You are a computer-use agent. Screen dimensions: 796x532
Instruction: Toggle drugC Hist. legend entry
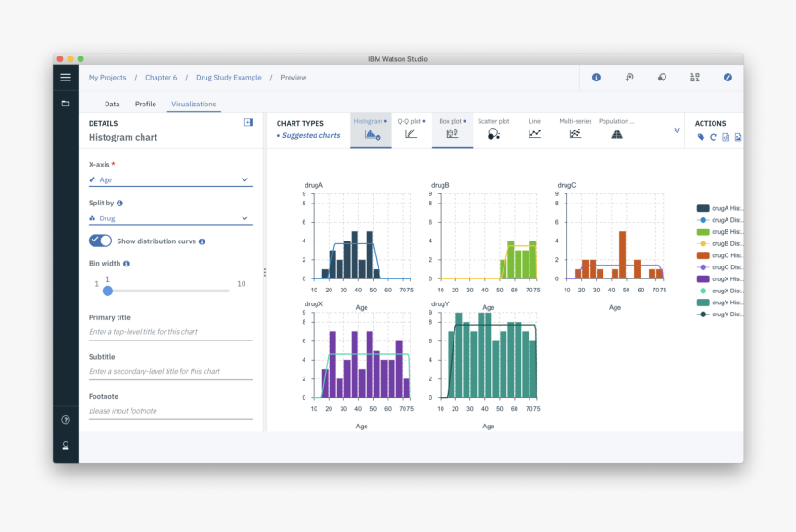coord(719,255)
